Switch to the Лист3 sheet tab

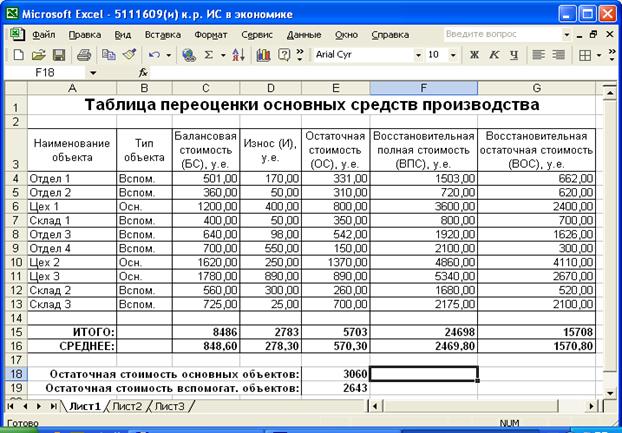[169, 406]
